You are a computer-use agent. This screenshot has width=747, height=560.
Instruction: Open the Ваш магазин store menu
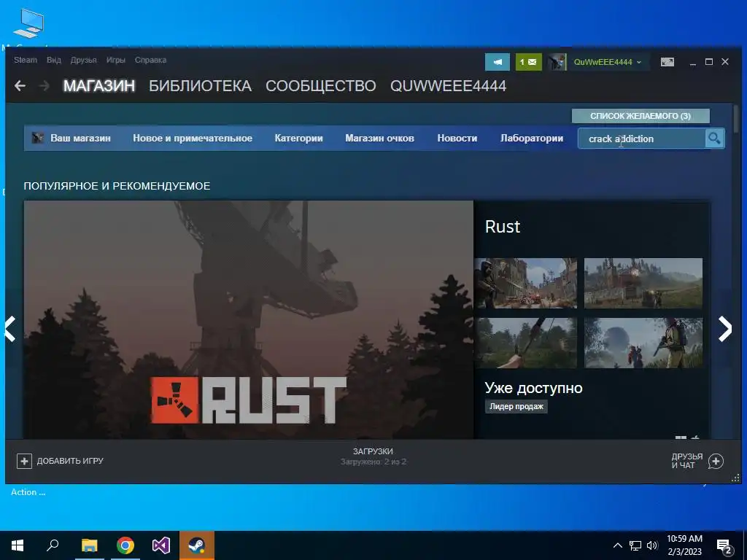point(80,138)
